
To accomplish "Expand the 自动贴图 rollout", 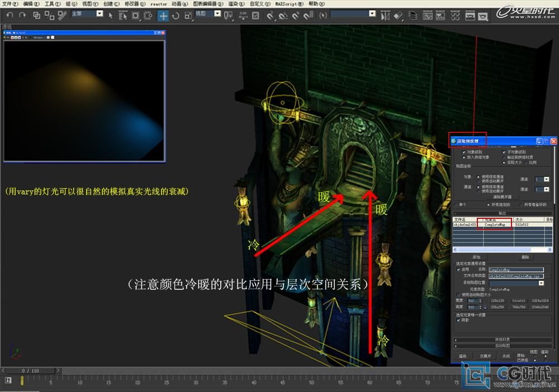I will pyautogui.click(x=503, y=346).
